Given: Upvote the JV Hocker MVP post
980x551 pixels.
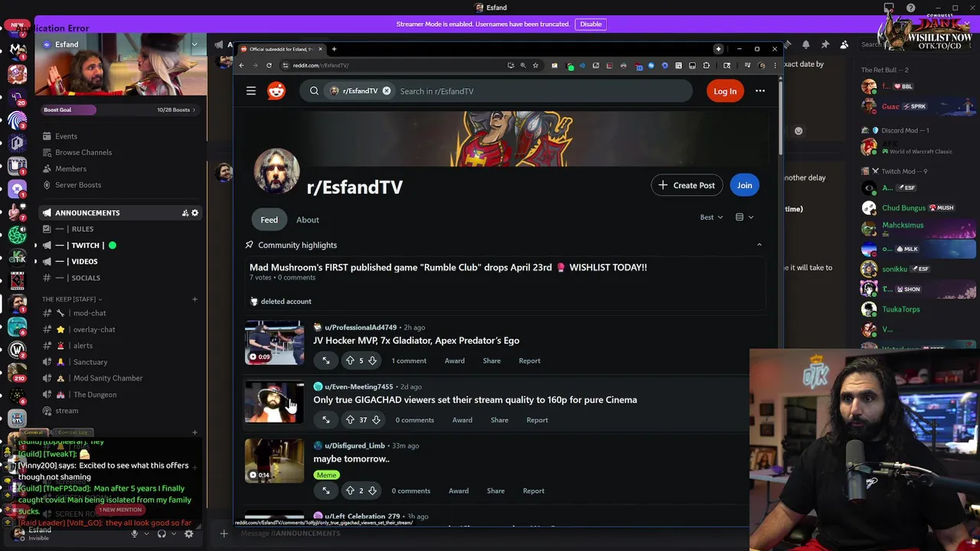Looking at the screenshot, I should click(x=350, y=360).
